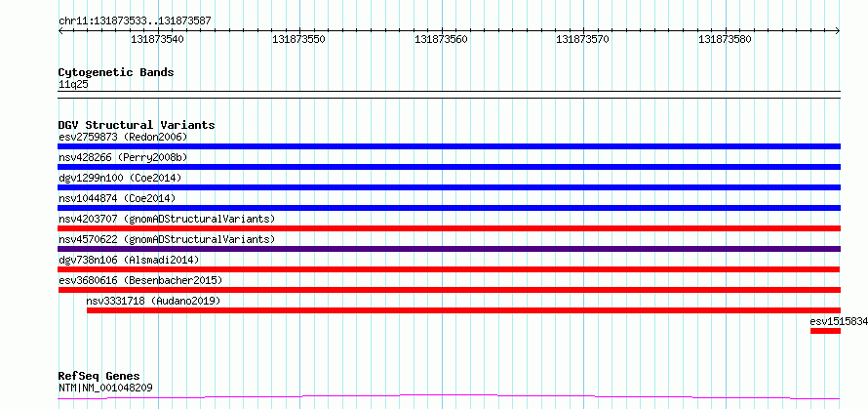
Task: Open variant nsv3331718 (Audano2019) label
Action: [x=153, y=301]
